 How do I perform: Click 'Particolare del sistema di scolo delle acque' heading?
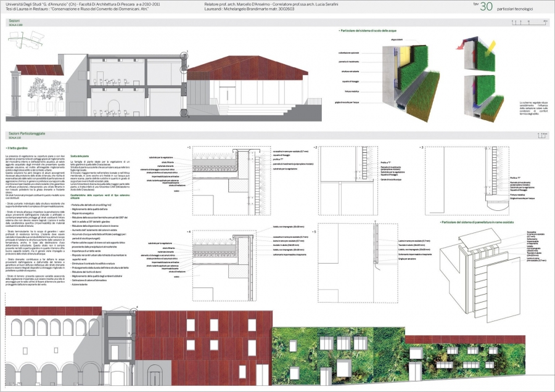369,30
